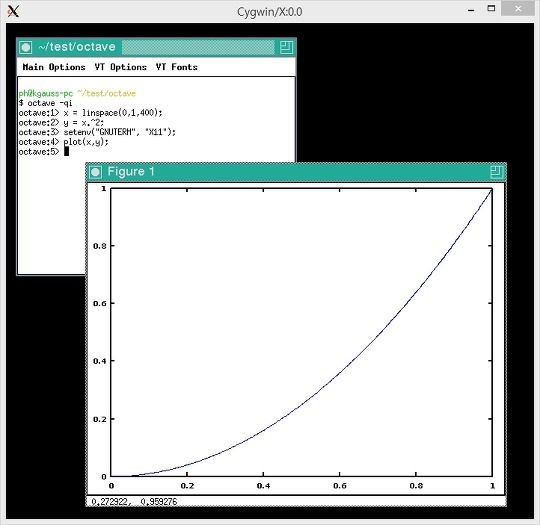Click x-axis tick label 0.2
Viewport: 540px width, 525px height.
[187, 486]
